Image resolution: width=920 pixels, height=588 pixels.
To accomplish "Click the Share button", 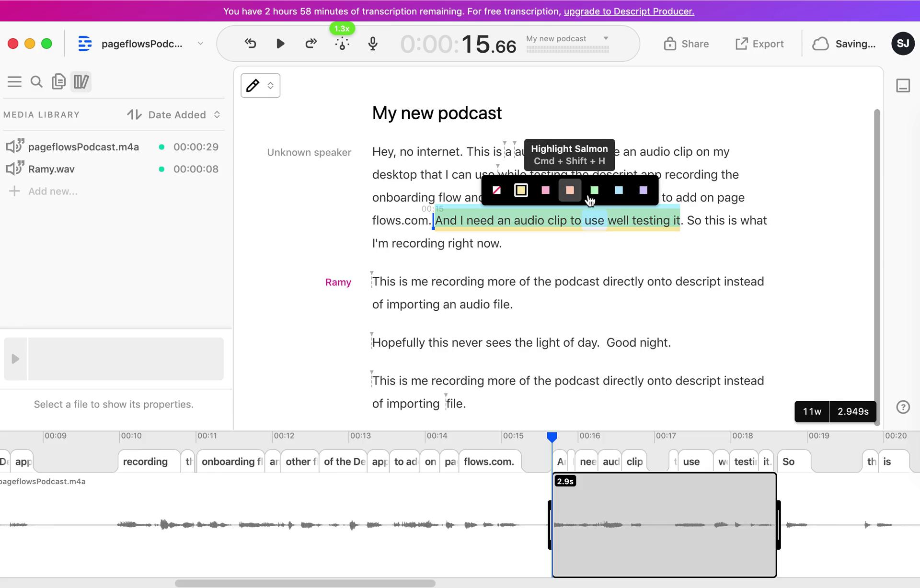I will tap(686, 44).
